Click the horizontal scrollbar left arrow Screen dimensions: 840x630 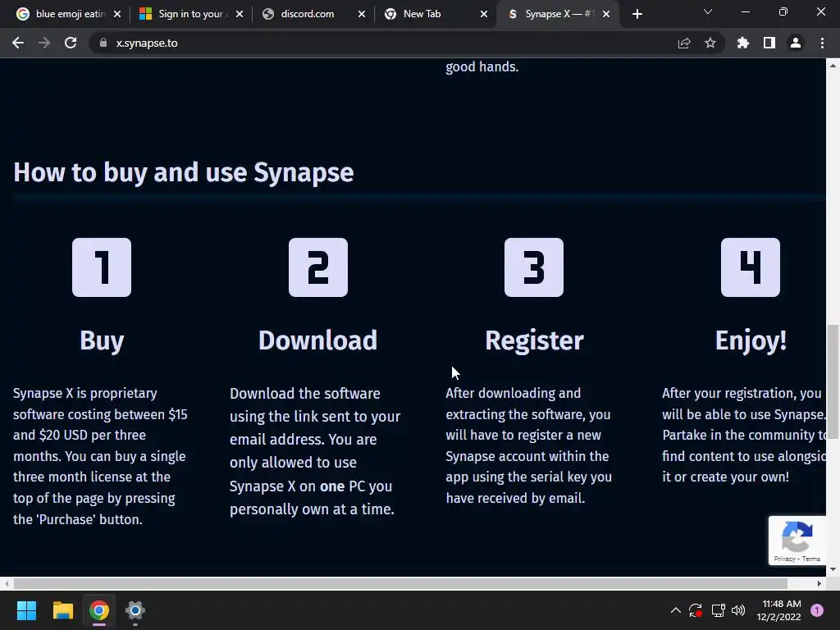tap(6, 583)
